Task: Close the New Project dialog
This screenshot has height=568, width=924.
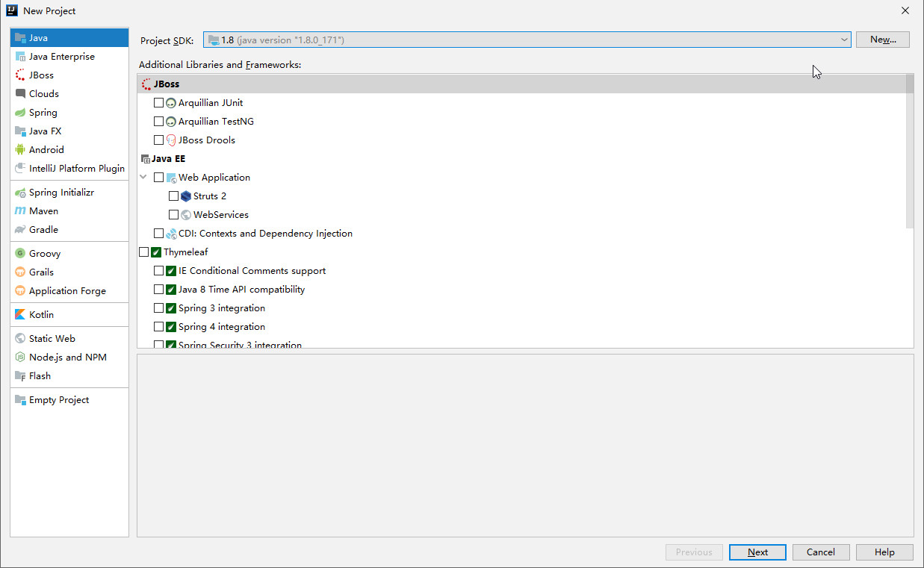Action: point(905,10)
